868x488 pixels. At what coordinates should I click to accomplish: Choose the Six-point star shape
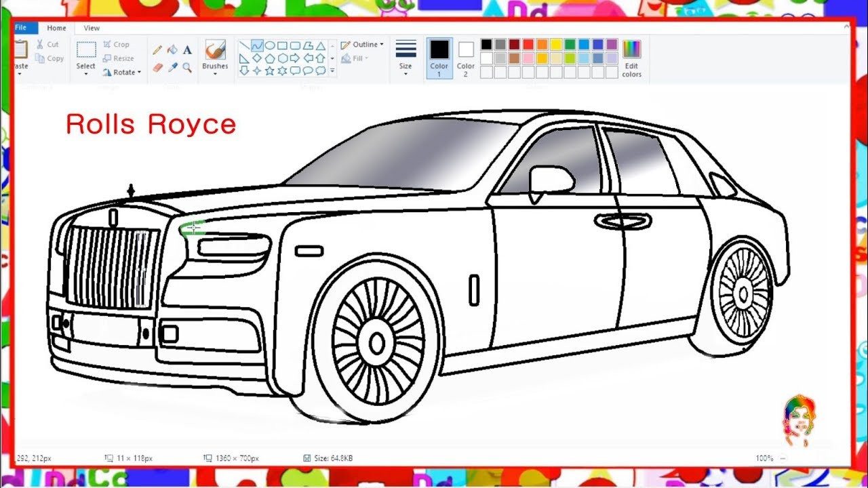point(282,70)
